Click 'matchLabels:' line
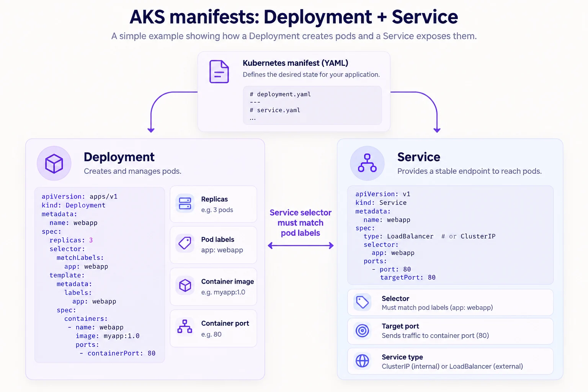The width and height of the screenshot is (588, 392). (x=80, y=258)
